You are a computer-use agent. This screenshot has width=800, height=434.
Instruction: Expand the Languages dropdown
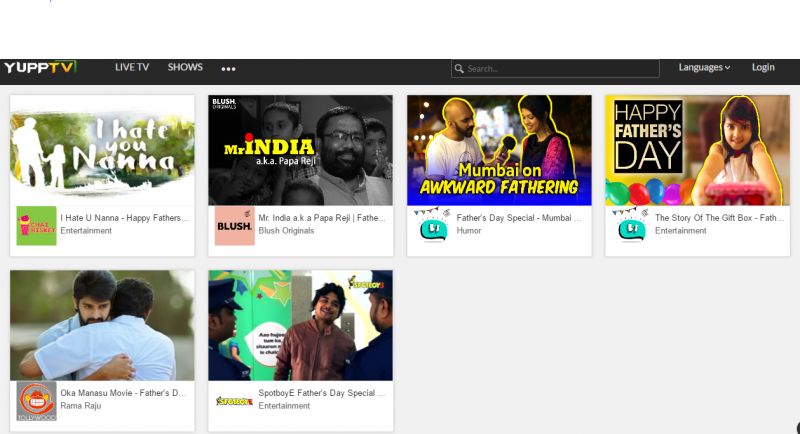click(x=704, y=67)
